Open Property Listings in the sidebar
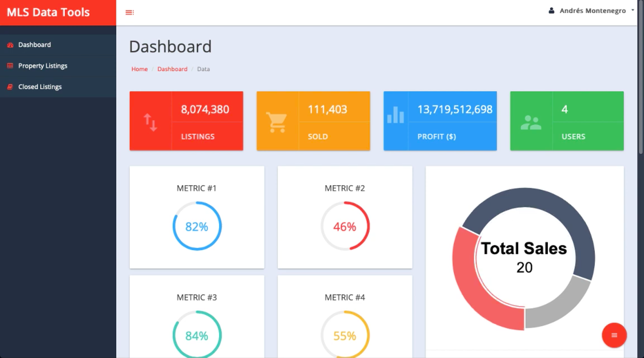Screen dimensions: 644x358 [58, 66]
